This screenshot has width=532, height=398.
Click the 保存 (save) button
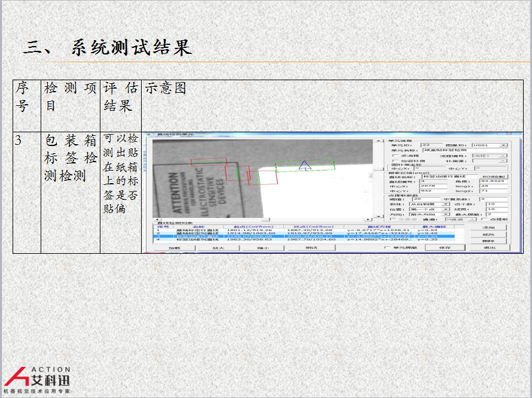click(x=445, y=248)
